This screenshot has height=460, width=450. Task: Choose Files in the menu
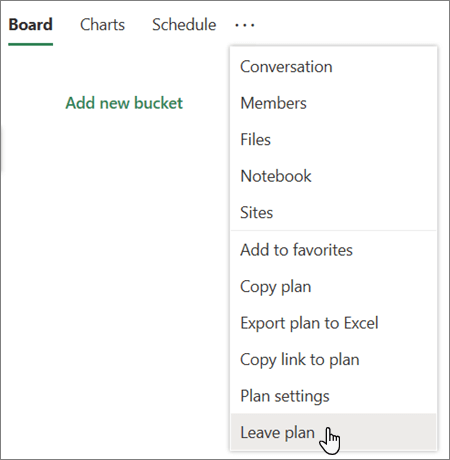point(333,139)
